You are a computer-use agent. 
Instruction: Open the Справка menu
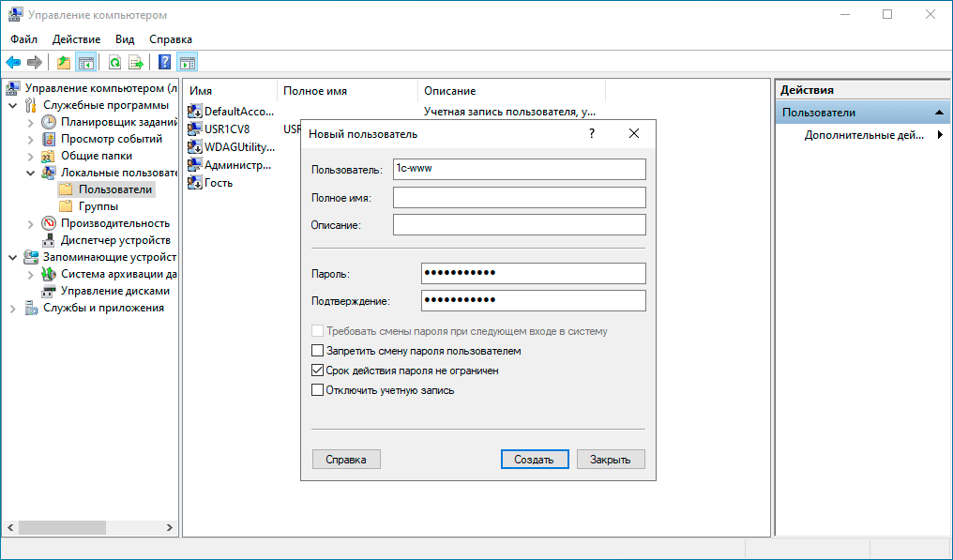pos(170,38)
